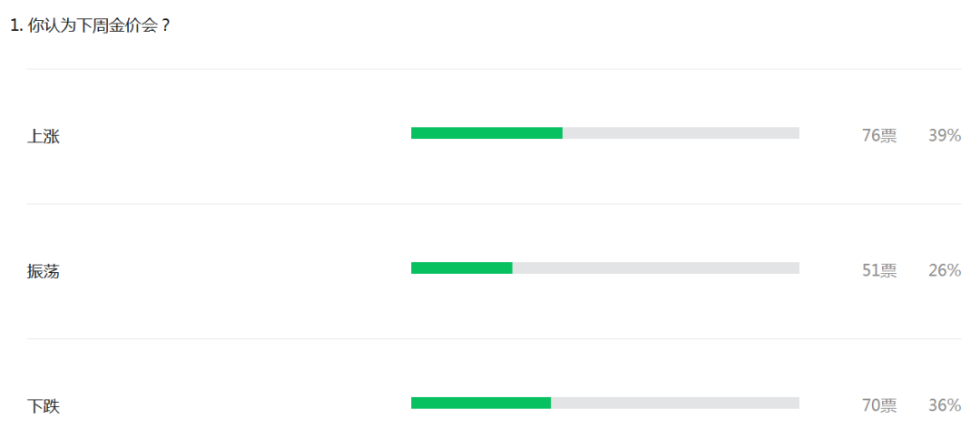This screenshot has width=980, height=438.
Task: Click the divider line between 上涨 and 振荡 rows
Action: point(494,204)
